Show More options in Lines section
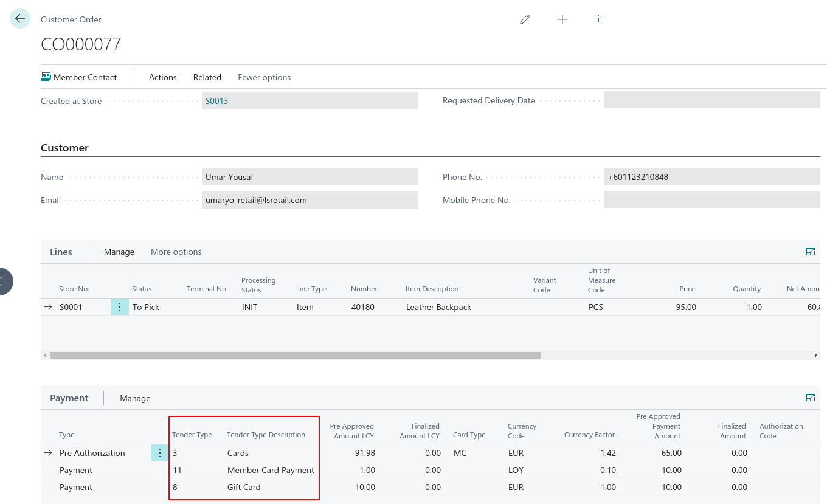827x504 pixels. [176, 252]
